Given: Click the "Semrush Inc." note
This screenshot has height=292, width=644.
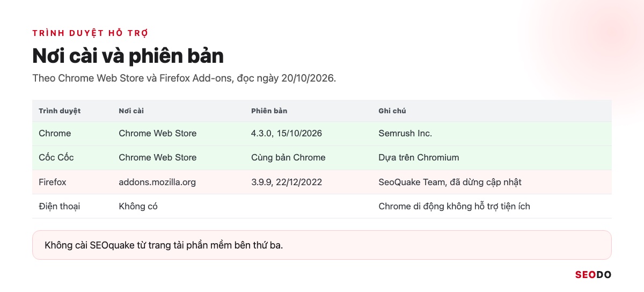Looking at the screenshot, I should pos(405,133).
